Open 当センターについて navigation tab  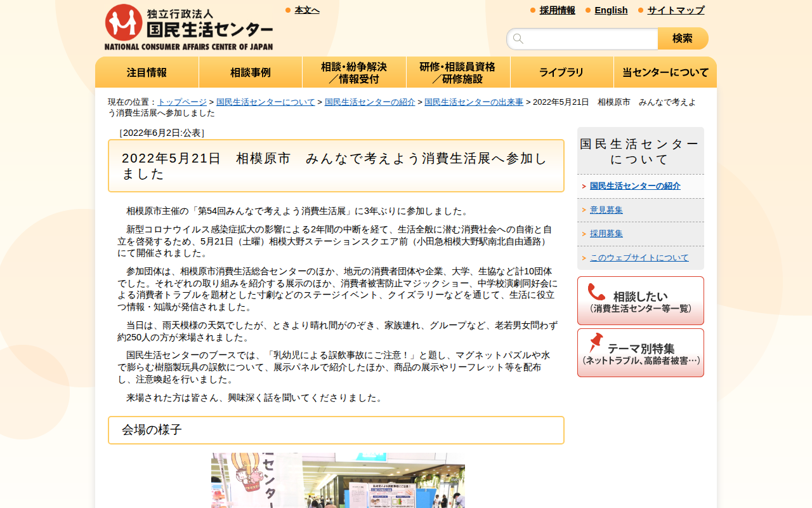pos(665,72)
